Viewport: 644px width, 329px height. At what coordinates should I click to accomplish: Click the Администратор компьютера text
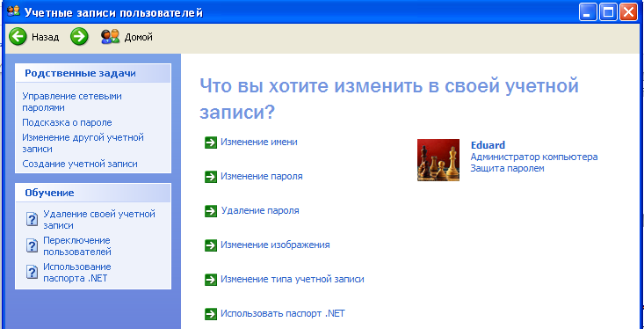coord(534,157)
